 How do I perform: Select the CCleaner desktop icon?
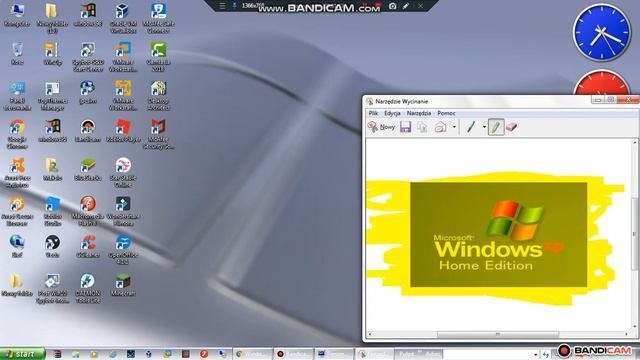88,246
